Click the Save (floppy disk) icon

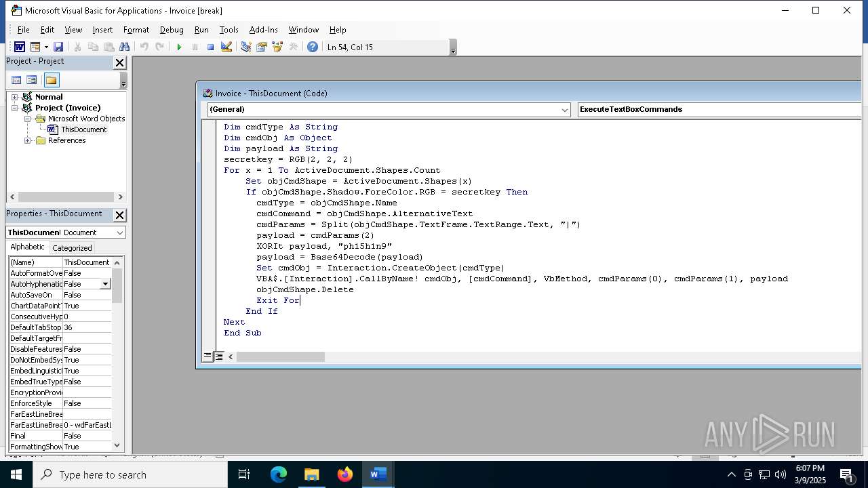(x=58, y=47)
